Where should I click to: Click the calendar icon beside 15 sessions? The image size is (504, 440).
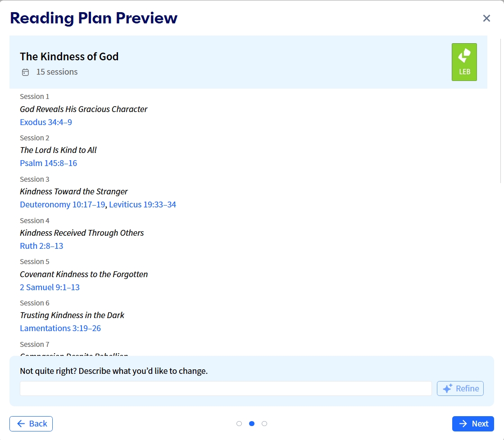[25, 72]
